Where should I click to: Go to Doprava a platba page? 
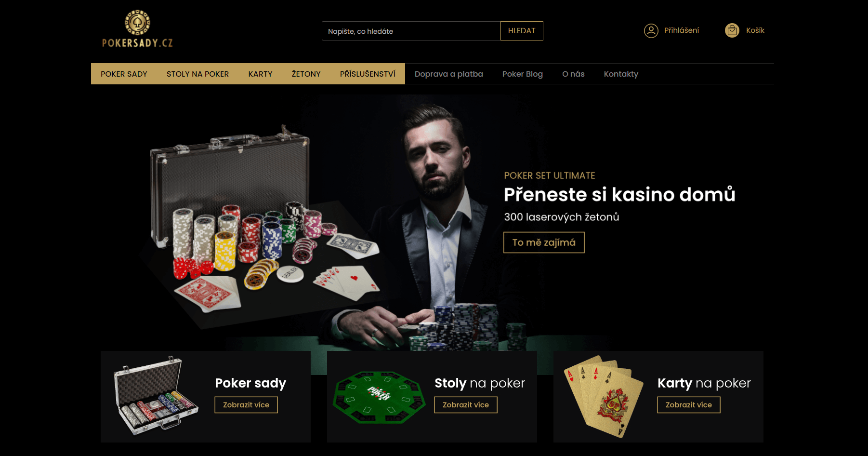pos(449,74)
